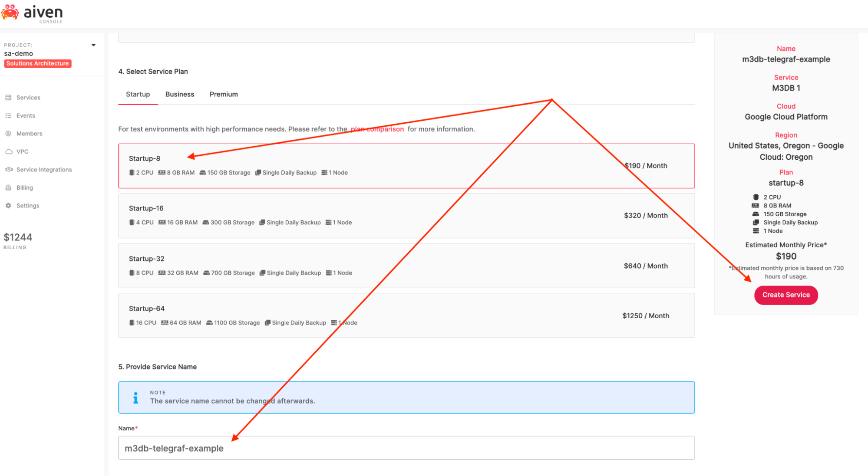Click the storage icon in Startup-8 row
This screenshot has height=476, width=868.
[203, 173]
